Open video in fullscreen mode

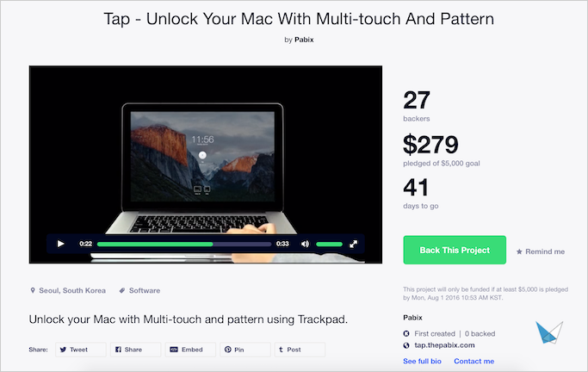point(353,245)
